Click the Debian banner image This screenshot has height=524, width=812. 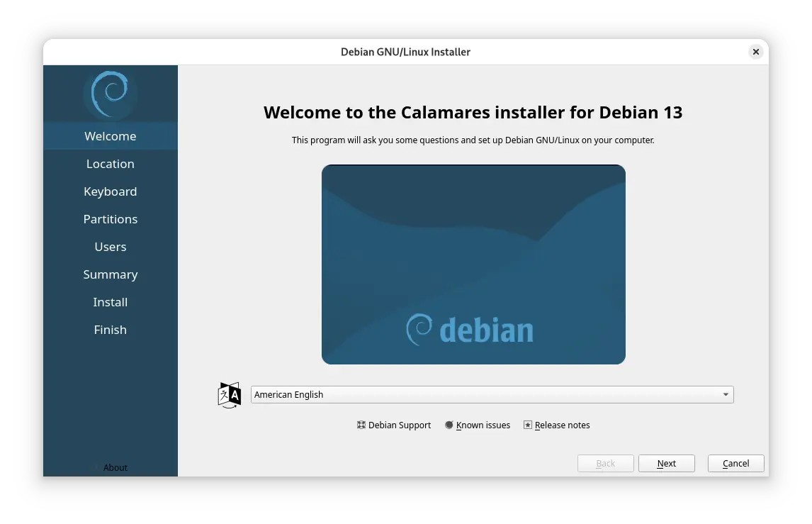click(473, 264)
